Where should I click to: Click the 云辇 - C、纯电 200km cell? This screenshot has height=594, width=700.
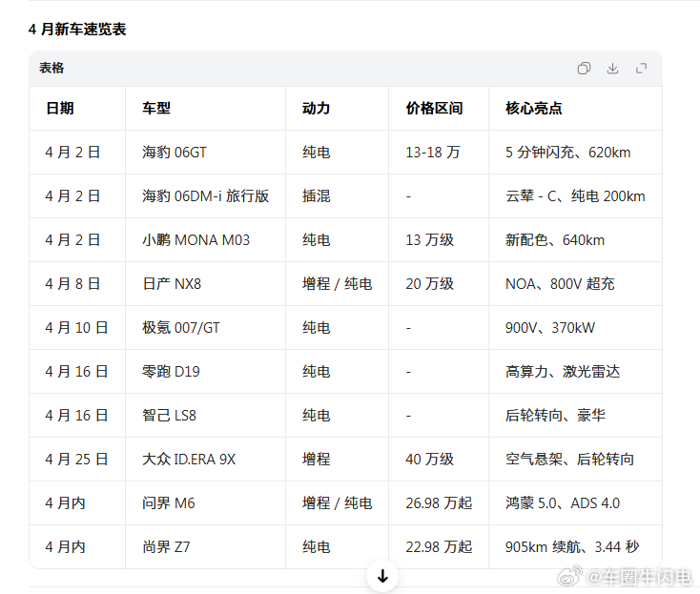tap(575, 195)
